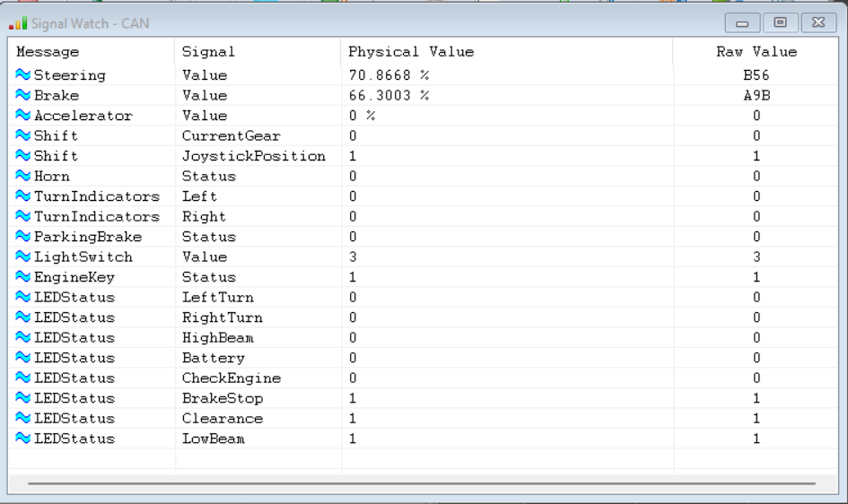Click the ParkingBrake signal icon
Image resolution: width=848 pixels, height=504 pixels.
tap(23, 237)
